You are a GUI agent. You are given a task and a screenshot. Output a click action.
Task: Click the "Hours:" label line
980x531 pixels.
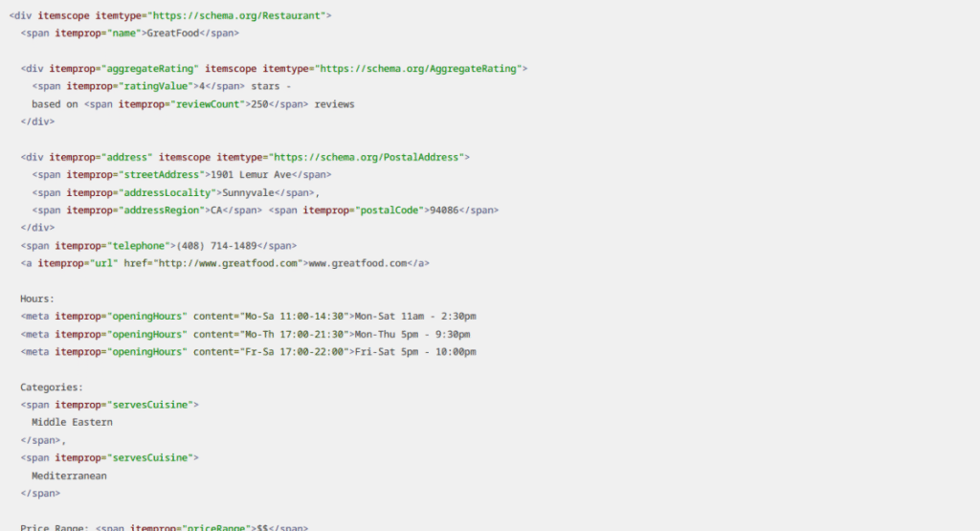37,299
